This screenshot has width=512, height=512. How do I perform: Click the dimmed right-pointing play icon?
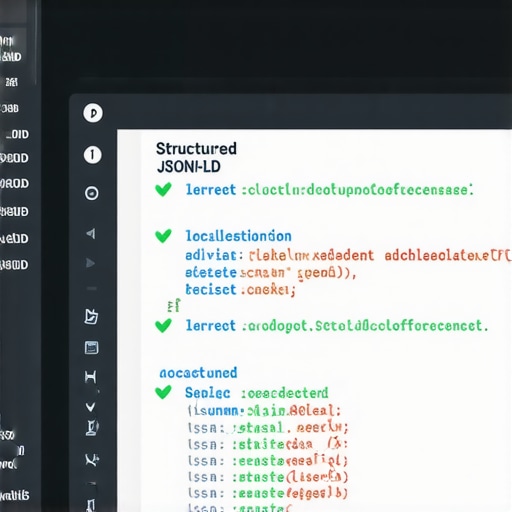click(x=90, y=263)
